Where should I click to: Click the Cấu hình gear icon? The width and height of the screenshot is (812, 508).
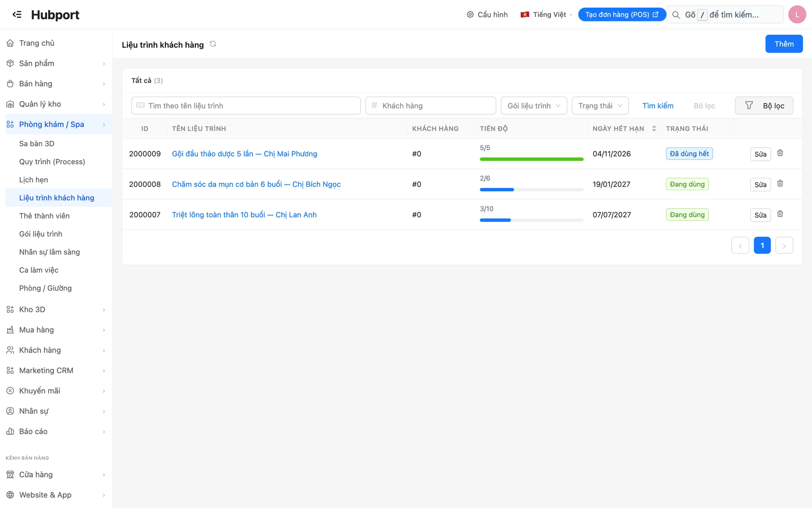(470, 15)
